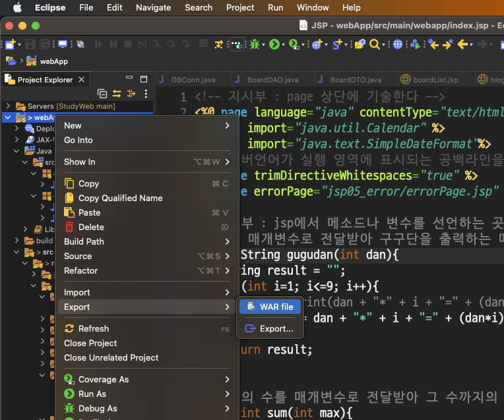The image size is (504, 420).
Task: Toggle the Show Whitespace toolbar button
Action: (237, 45)
